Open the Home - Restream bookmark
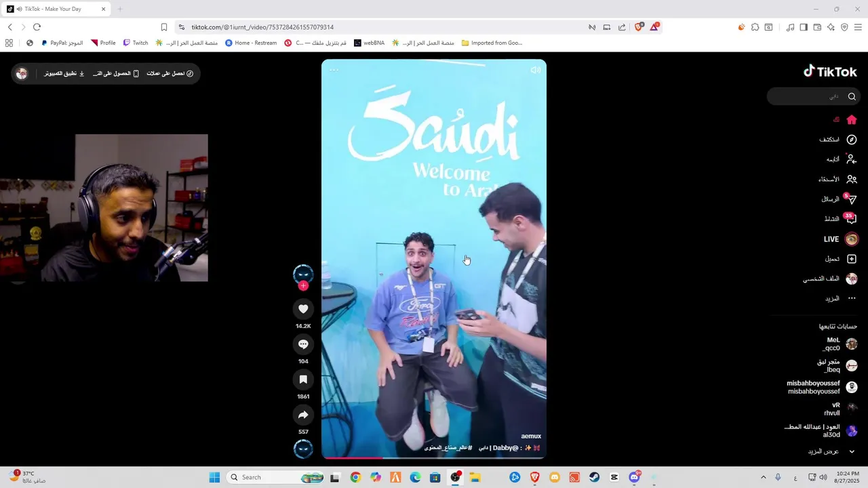The width and height of the screenshot is (868, 488). pyautogui.click(x=251, y=43)
